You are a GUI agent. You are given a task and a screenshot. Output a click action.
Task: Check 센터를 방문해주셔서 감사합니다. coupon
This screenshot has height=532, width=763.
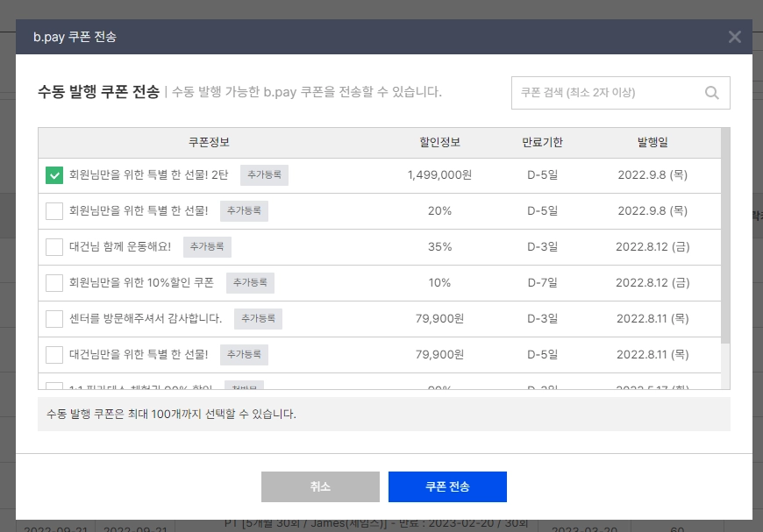[54, 319]
